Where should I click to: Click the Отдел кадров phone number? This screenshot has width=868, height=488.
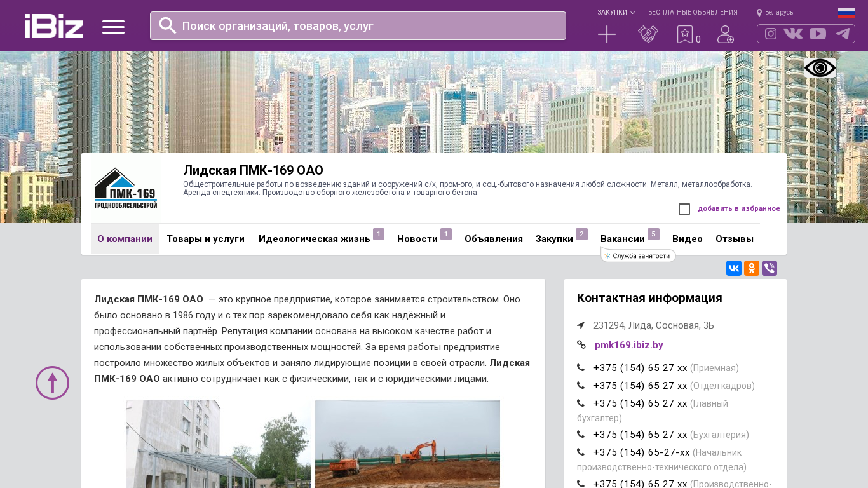point(641,386)
